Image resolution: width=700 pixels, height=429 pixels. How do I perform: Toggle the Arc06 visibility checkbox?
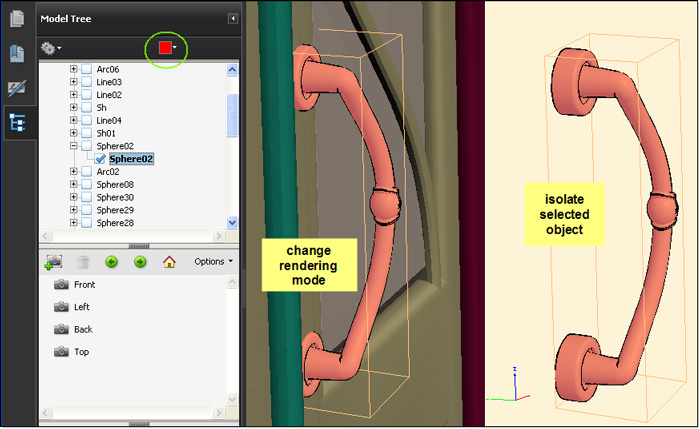point(86,69)
